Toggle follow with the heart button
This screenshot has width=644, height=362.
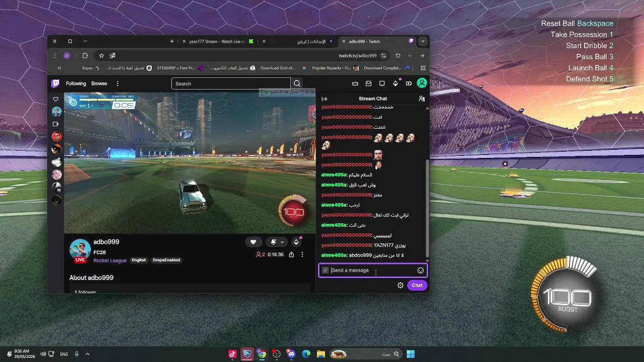tap(253, 242)
